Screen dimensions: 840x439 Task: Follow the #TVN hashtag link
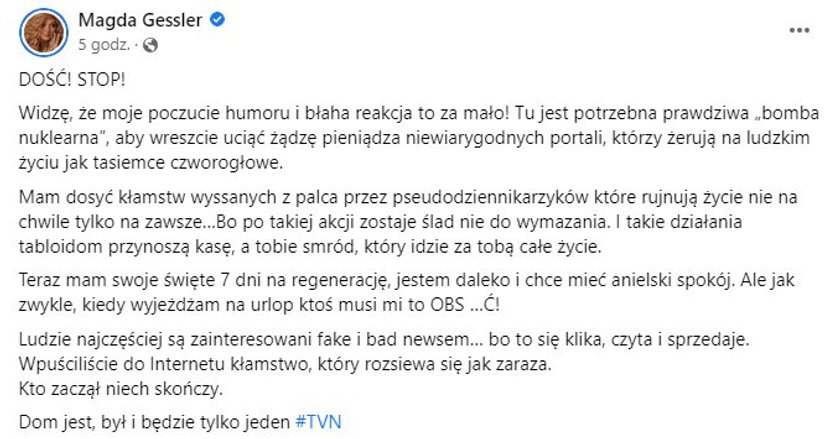click(318, 422)
